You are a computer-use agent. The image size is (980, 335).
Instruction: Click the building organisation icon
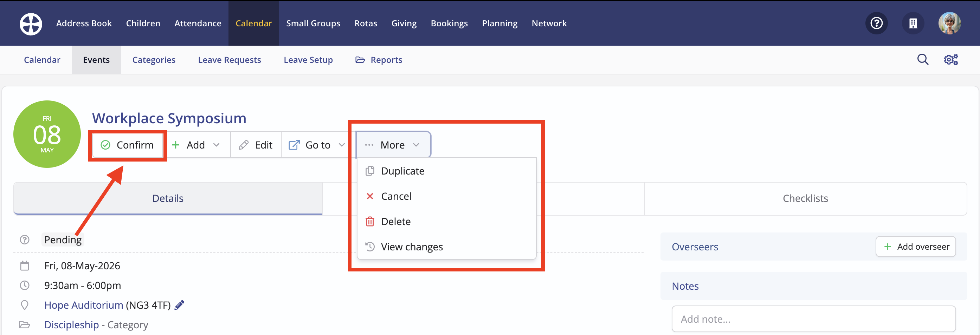pyautogui.click(x=913, y=23)
